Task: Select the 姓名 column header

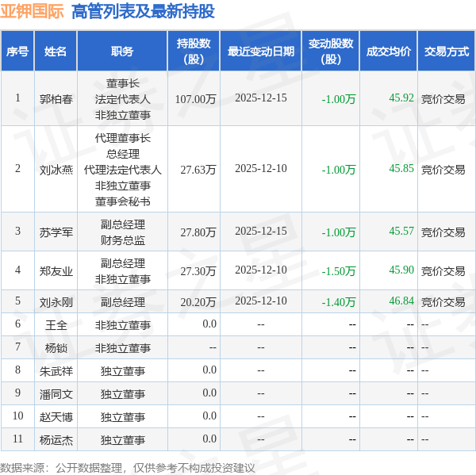Action: click(x=56, y=52)
